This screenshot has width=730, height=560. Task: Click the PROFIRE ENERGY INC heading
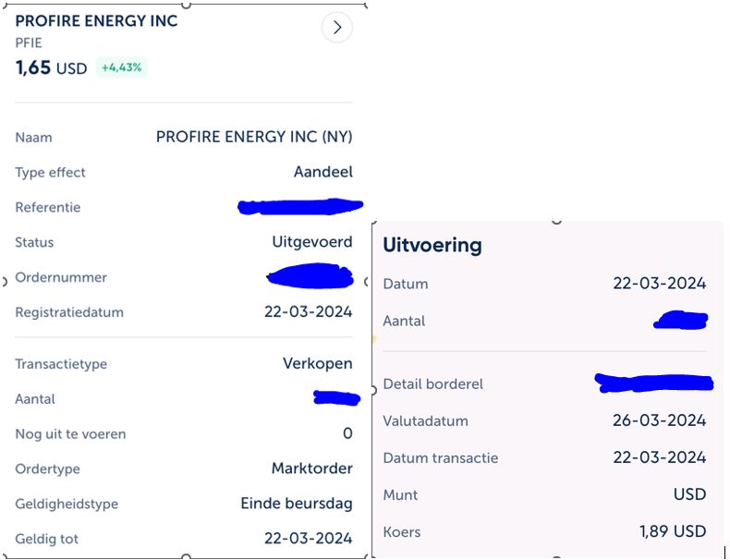[96, 21]
